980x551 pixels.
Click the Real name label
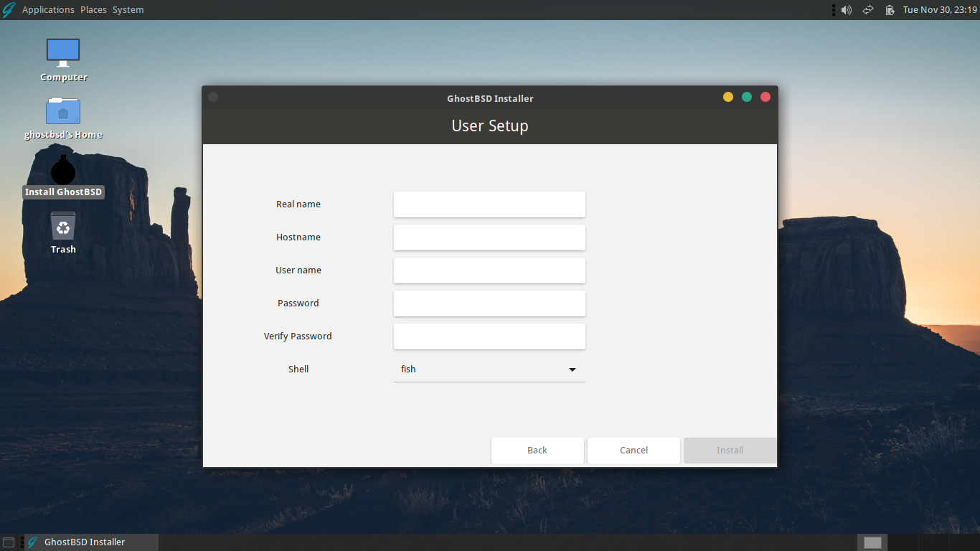(x=298, y=204)
